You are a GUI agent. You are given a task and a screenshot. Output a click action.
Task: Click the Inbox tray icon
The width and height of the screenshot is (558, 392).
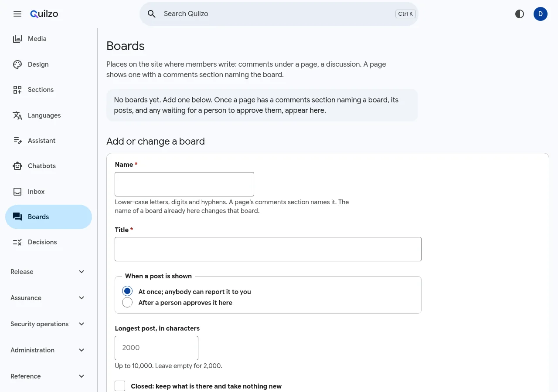point(17,192)
